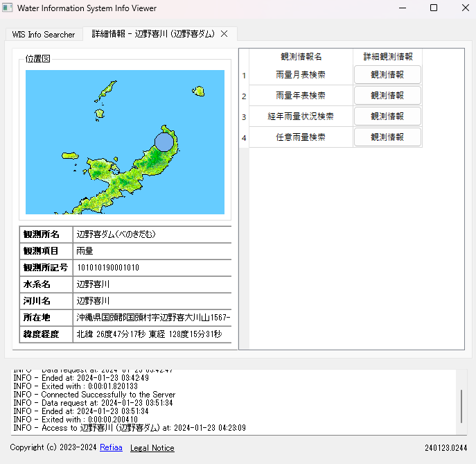Screen dimensions: 476x464
Task: Click the 詳細観測情報 column header
Action: point(388,56)
